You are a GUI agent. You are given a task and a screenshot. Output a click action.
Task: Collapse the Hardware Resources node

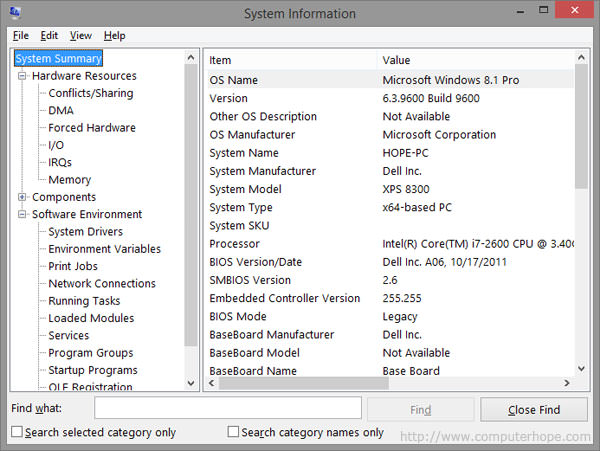click(x=22, y=76)
